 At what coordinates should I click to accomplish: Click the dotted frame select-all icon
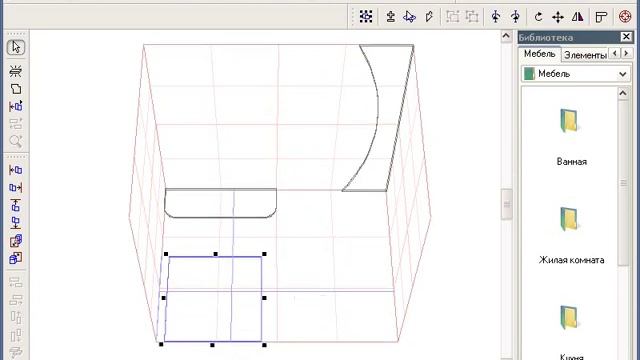click(366, 16)
